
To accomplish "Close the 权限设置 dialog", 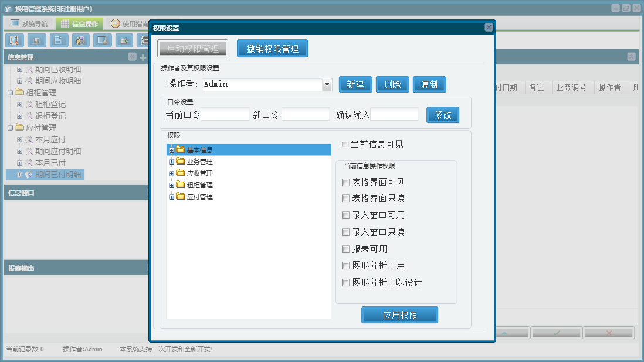I will 489,28.
